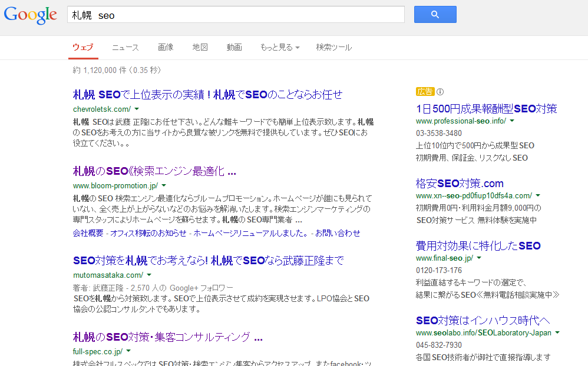Expand arrow next to full-spec.co.jp URL
Screen dimensions: 588x366
pyautogui.click(x=128, y=351)
